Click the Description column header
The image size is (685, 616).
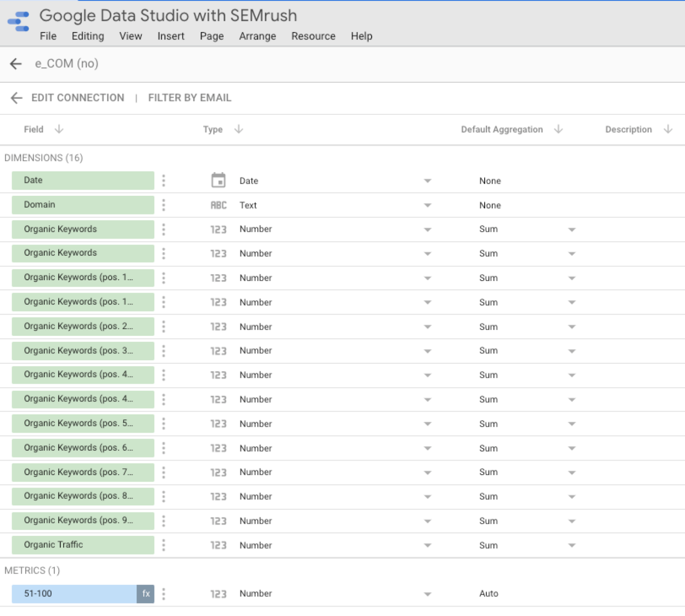628,129
